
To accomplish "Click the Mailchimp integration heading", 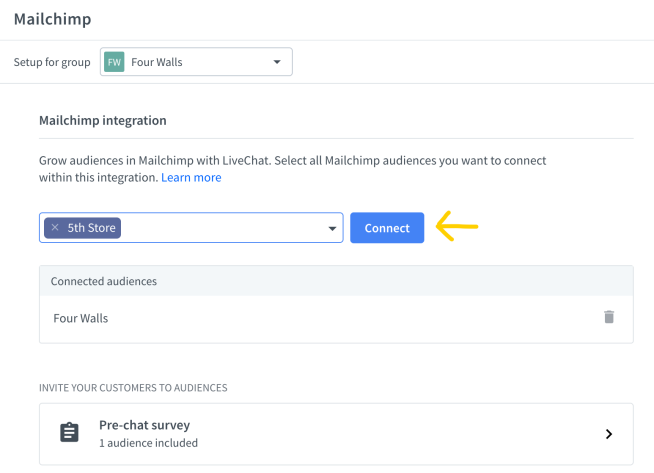I will pyautogui.click(x=102, y=120).
